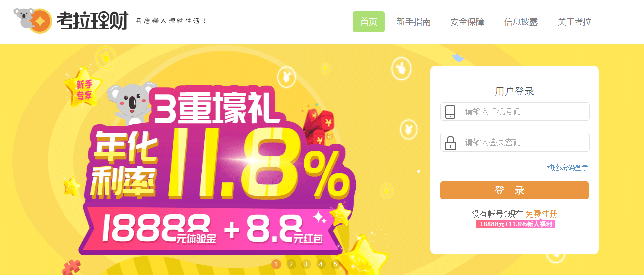
Task: Click the 考拉理财 brand name text
Action: (x=92, y=21)
